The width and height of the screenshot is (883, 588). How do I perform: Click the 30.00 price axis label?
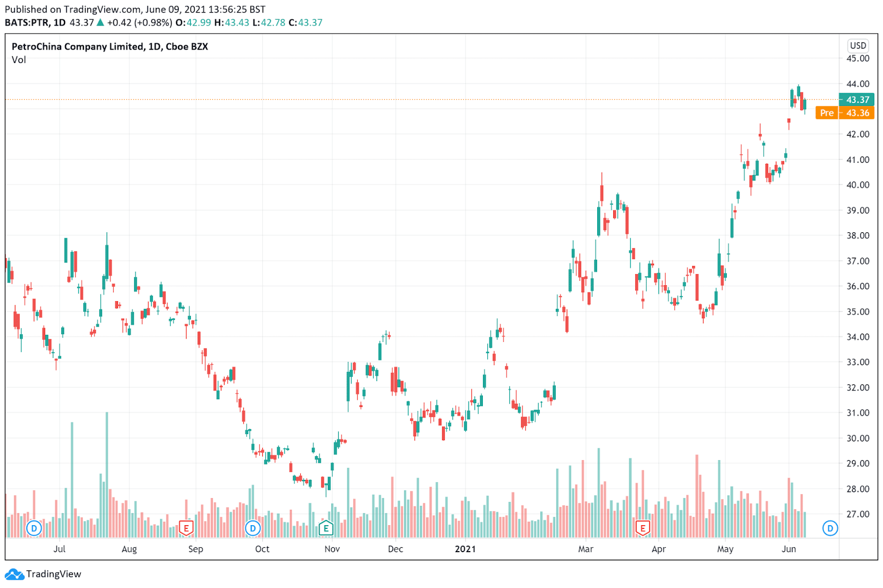coord(858,438)
